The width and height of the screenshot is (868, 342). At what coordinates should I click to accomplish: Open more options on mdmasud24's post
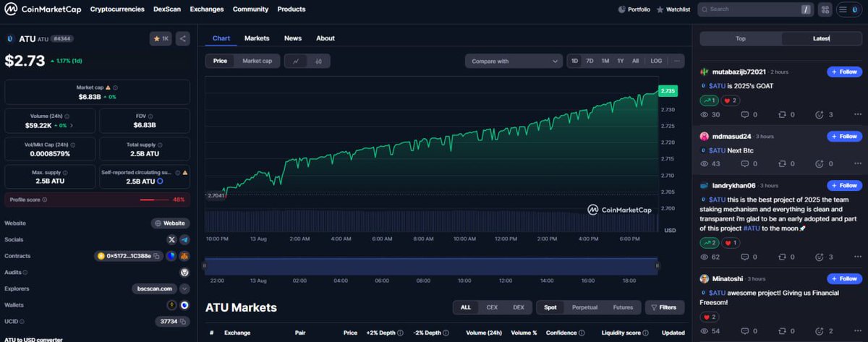pyautogui.click(x=858, y=165)
